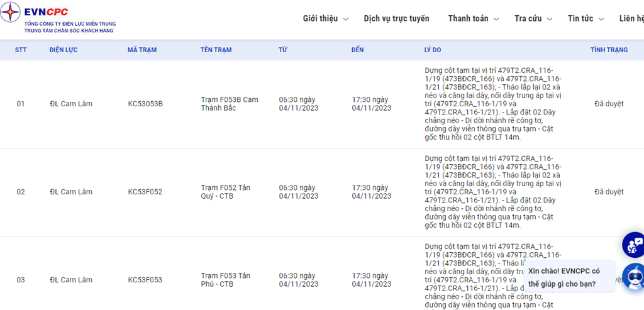Click the ĐIỆN LỰC column header
The height and width of the screenshot is (310, 644).
(63, 50)
